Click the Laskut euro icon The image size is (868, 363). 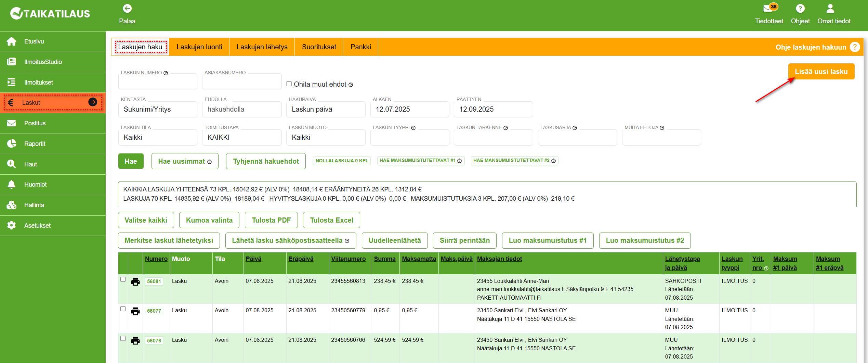coord(11,102)
